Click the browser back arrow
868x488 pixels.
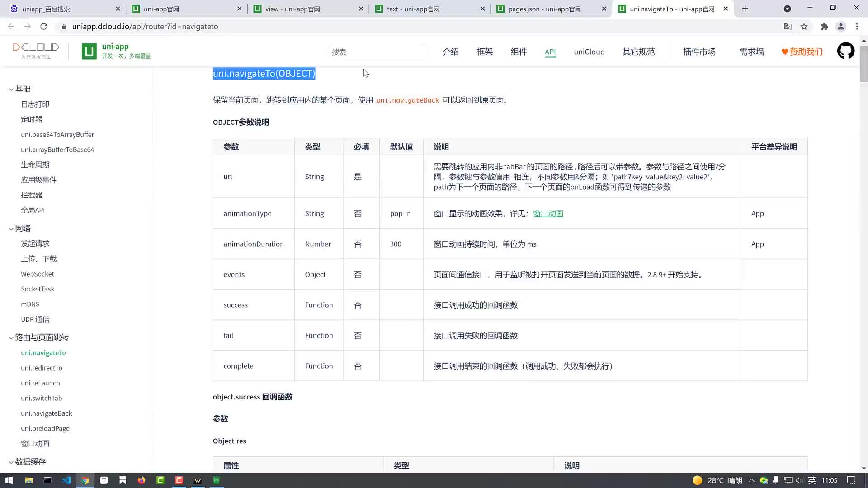pos(11,27)
